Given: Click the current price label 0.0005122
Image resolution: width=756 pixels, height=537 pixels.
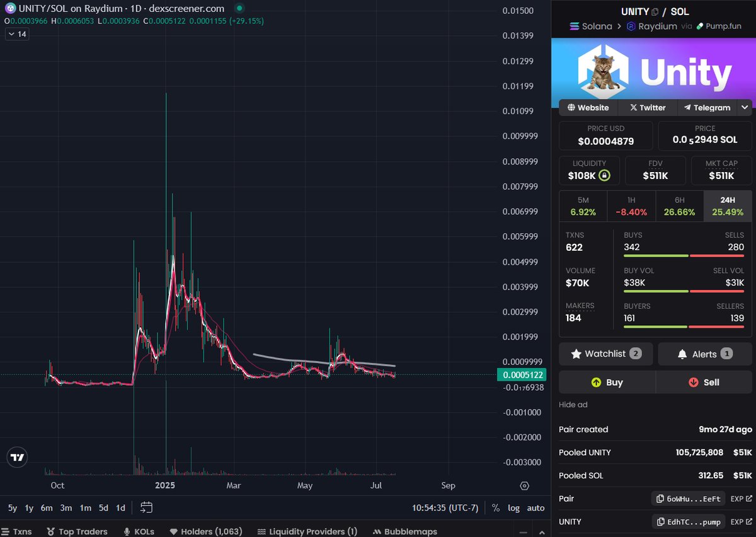Looking at the screenshot, I should pyautogui.click(x=521, y=375).
